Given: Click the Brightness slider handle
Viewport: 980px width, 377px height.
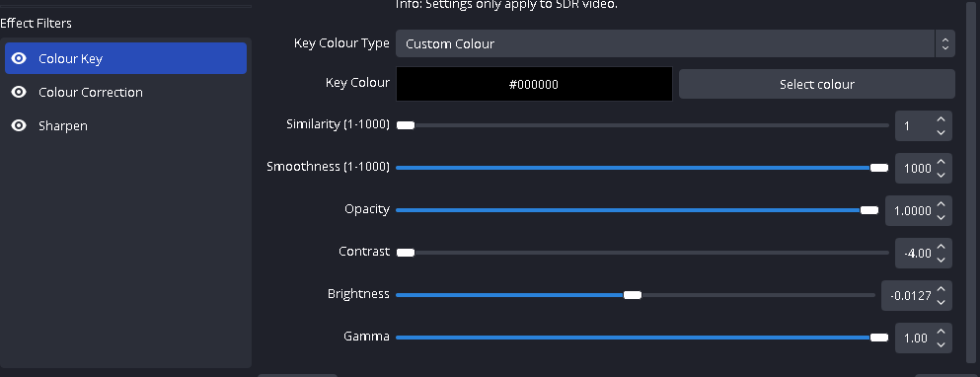Looking at the screenshot, I should pos(633,295).
